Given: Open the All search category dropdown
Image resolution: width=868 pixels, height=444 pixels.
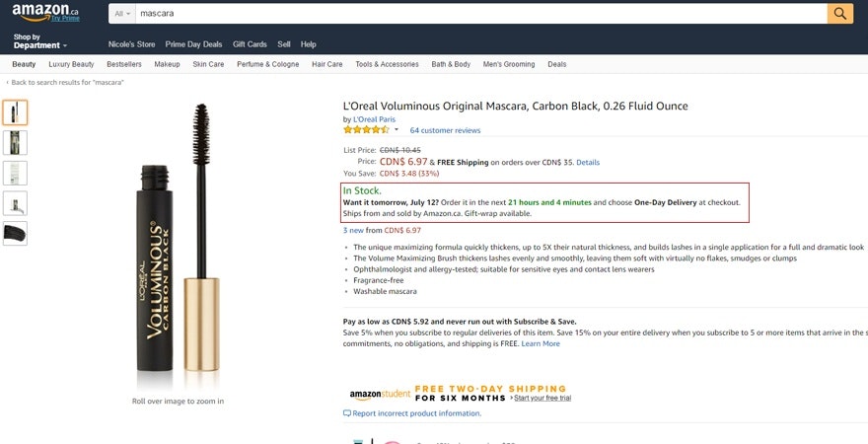Looking at the screenshot, I should pos(122,14).
